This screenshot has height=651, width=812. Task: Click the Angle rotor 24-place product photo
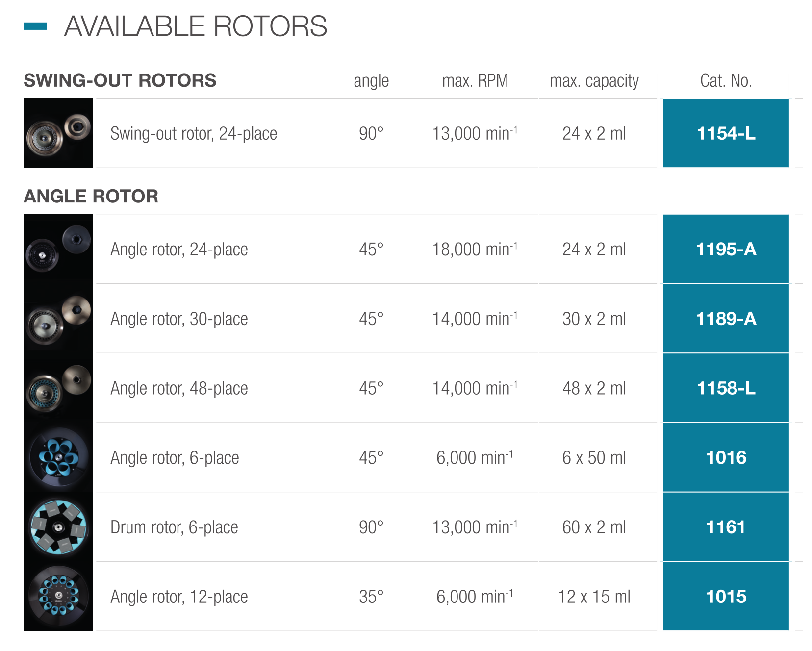58,249
